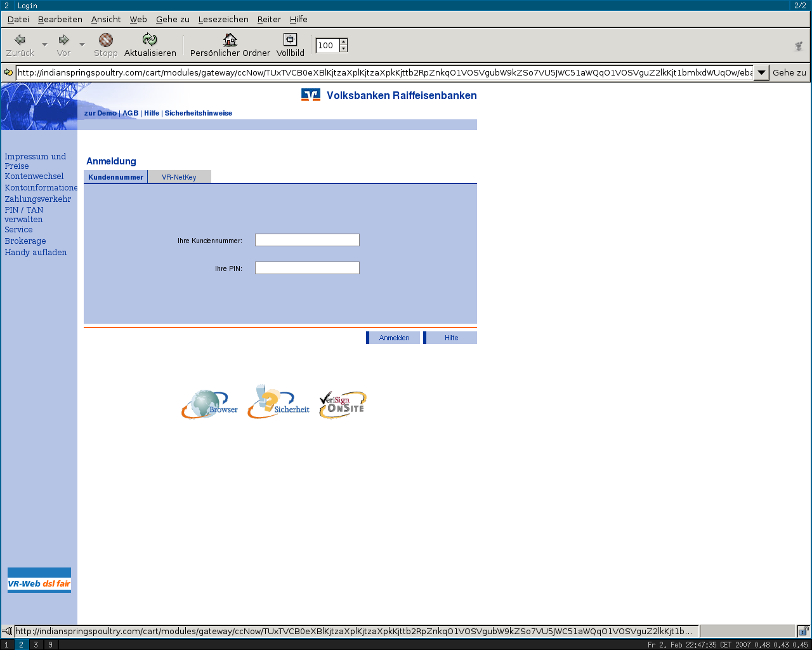
Task: Click the zoom value field showing 100
Action: tap(328, 45)
